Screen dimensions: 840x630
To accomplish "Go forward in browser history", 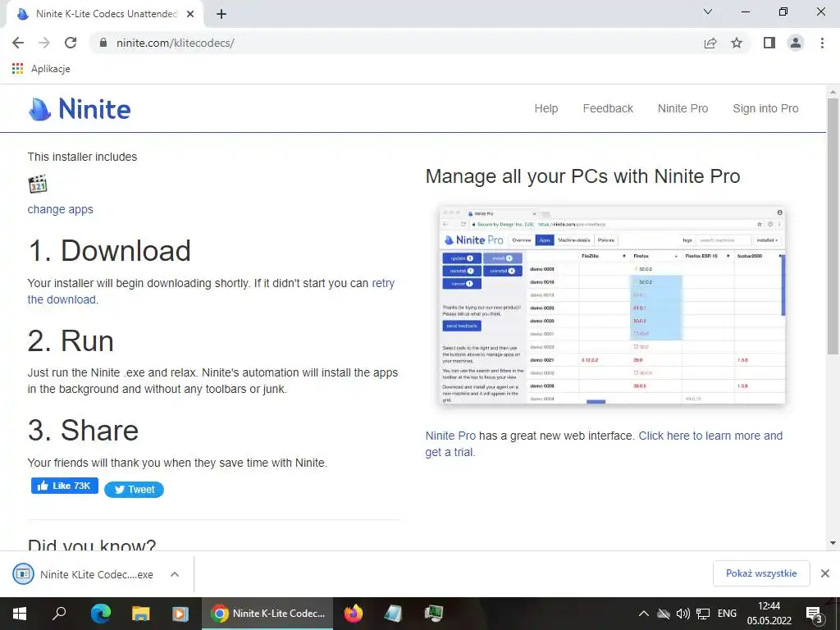I will [x=44, y=43].
